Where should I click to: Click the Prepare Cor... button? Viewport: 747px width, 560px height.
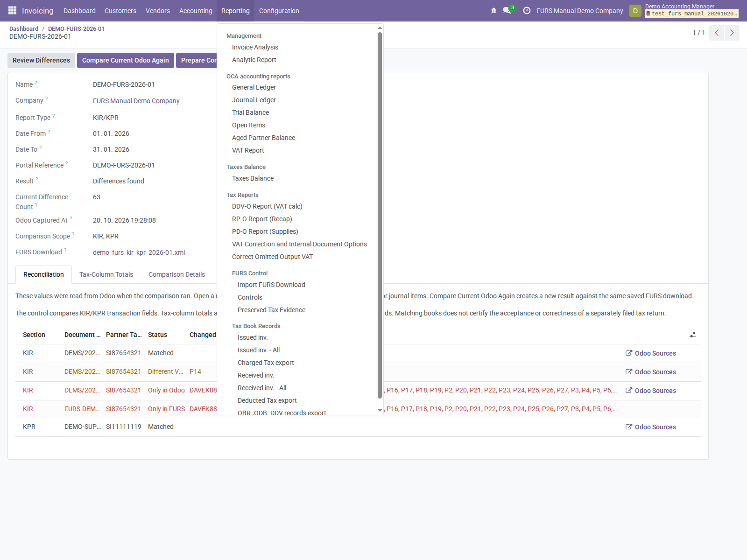pyautogui.click(x=197, y=60)
